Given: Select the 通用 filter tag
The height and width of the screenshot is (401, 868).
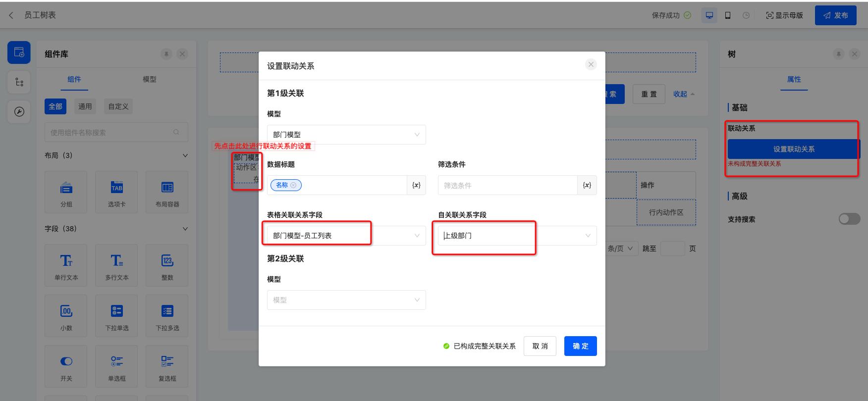Looking at the screenshot, I should click(85, 106).
